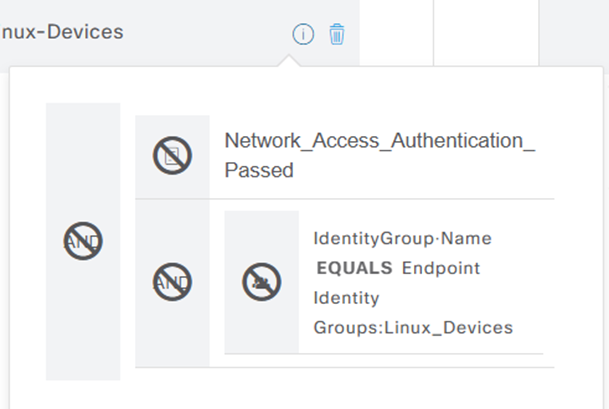Select the outer AND operator icon

(x=83, y=241)
